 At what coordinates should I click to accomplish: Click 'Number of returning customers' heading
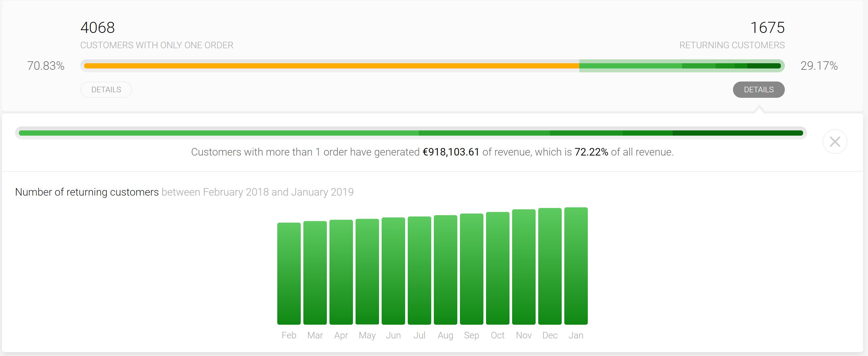click(x=87, y=192)
